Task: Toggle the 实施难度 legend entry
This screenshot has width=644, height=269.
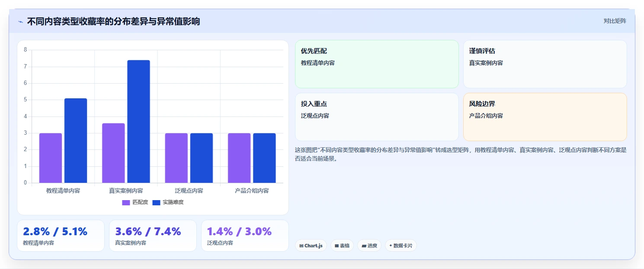Action: (168, 202)
